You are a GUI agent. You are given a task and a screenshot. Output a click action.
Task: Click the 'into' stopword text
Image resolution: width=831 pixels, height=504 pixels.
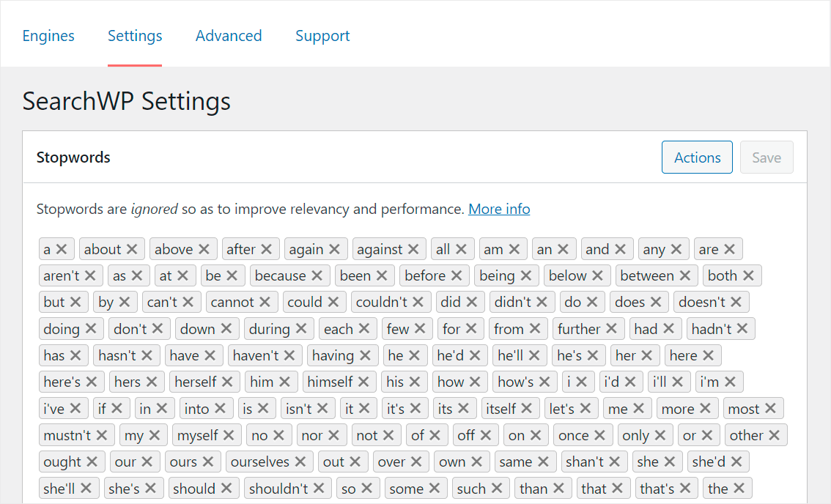196,409
